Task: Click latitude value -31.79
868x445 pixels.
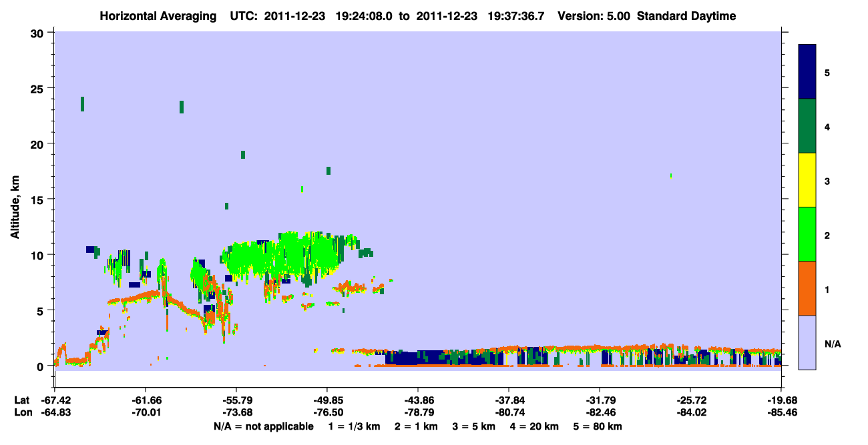Action: pyautogui.click(x=600, y=400)
